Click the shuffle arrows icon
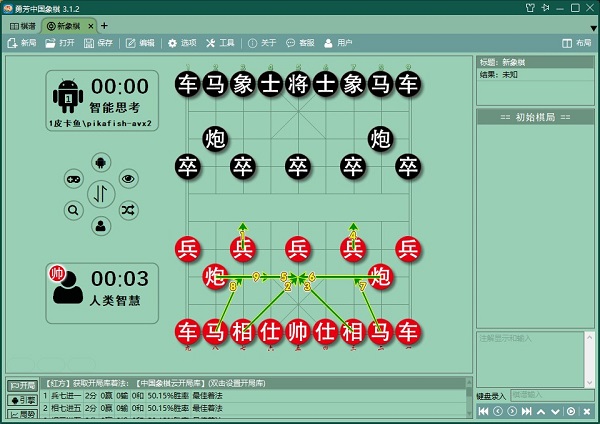The image size is (600, 424). [128, 210]
